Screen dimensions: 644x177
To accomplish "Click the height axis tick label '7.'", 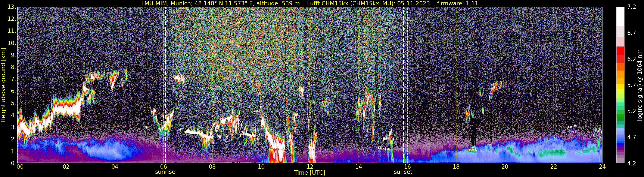I will point(13,79).
